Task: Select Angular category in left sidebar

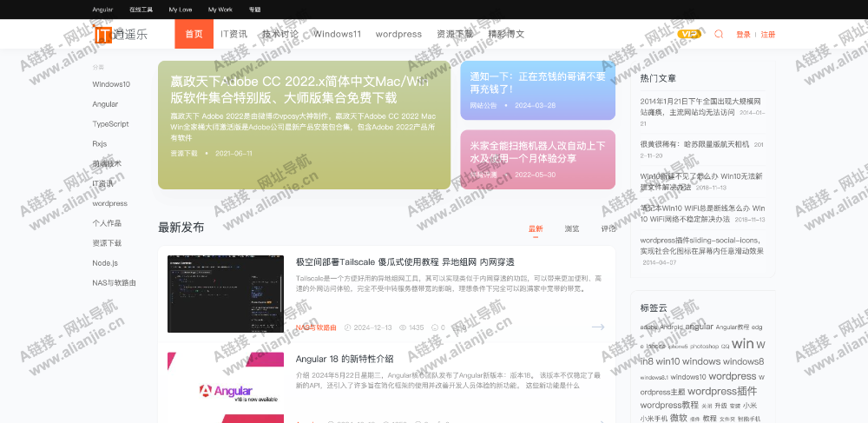Action: tap(105, 104)
